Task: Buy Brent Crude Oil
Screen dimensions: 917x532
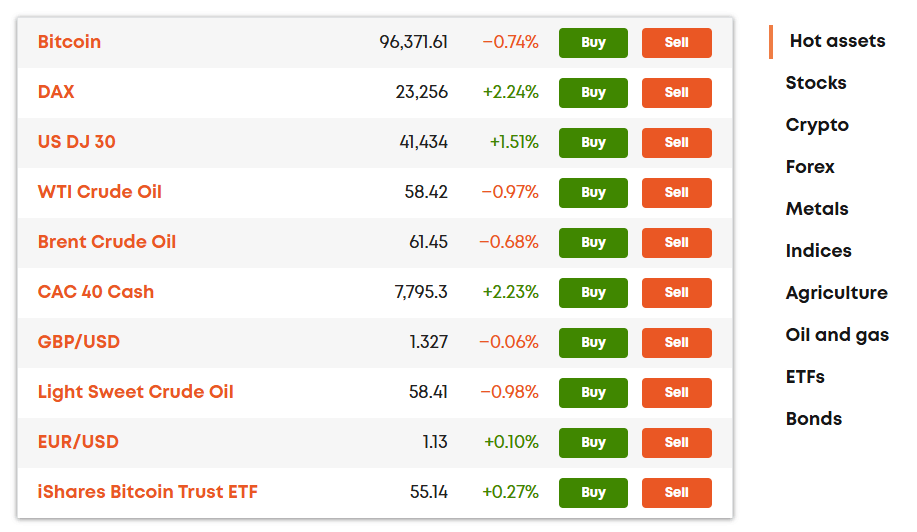Action: pyautogui.click(x=593, y=243)
